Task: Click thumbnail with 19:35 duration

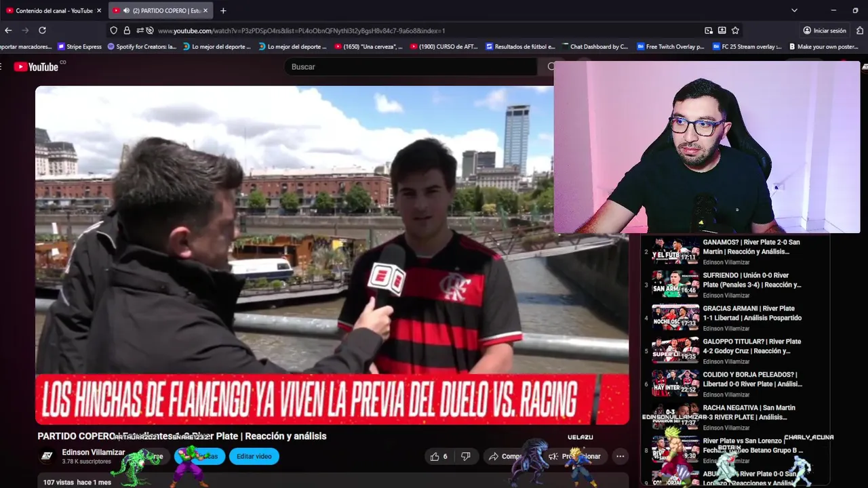Action: (675, 349)
